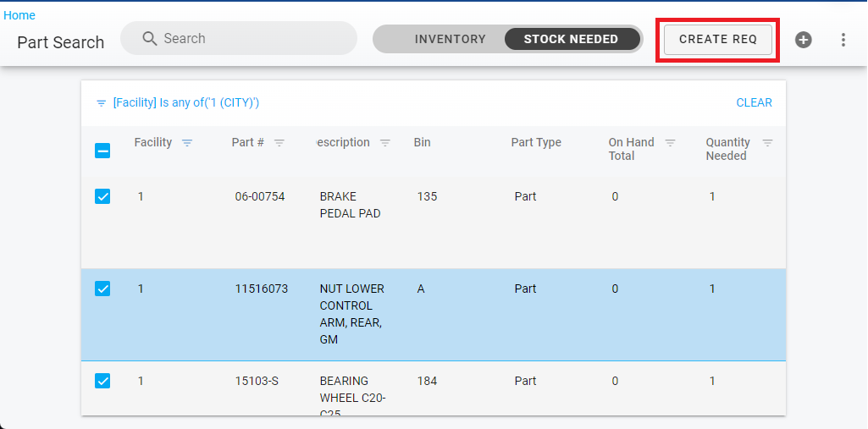Click the active filter icon beside Facility filter text

[102, 103]
